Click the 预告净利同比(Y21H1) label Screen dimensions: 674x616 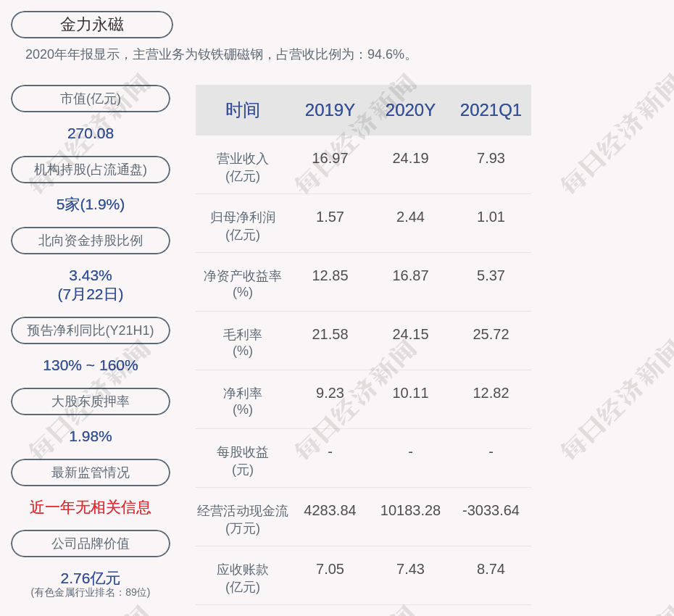pos(91,330)
